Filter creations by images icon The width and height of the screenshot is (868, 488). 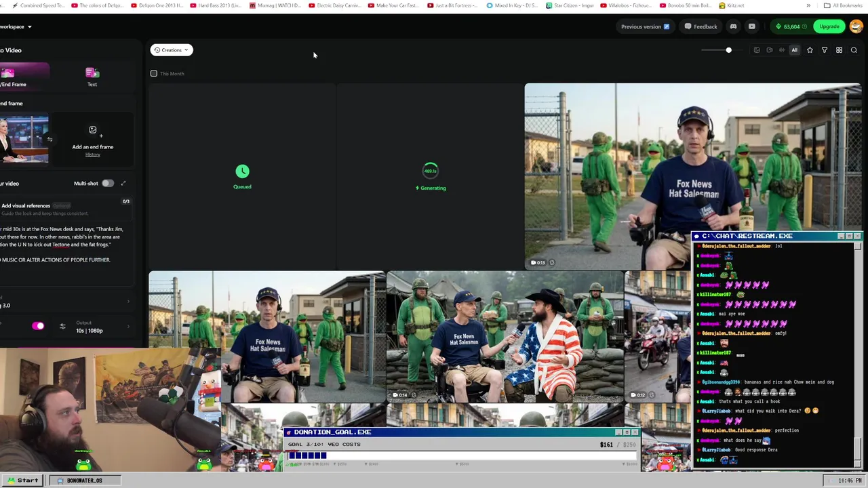point(757,50)
